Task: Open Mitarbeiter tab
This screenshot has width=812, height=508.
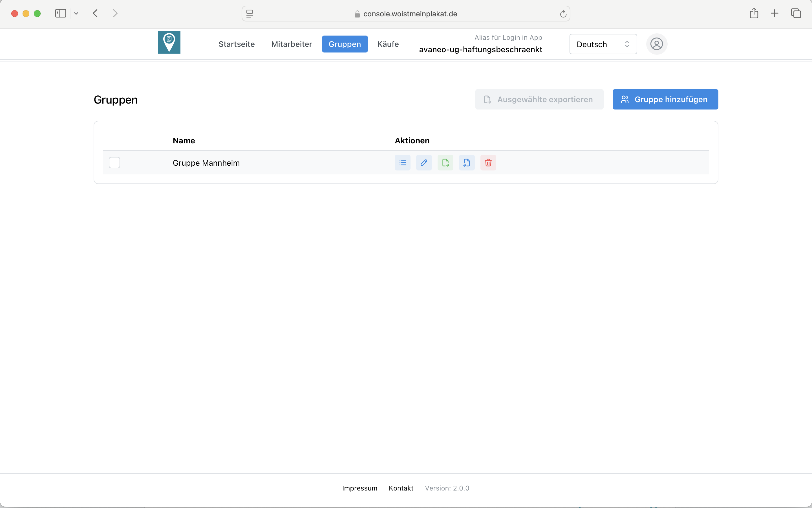Action: point(292,44)
